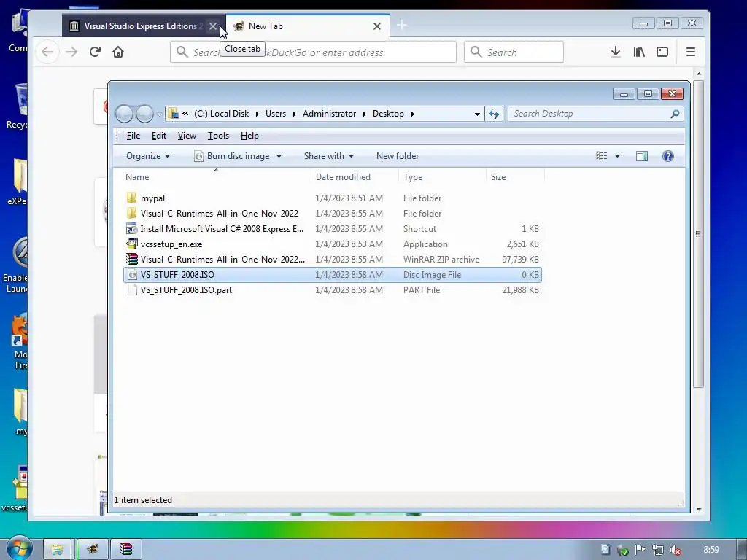The height and width of the screenshot is (560, 747).
Task: Go forward in Explorer window
Action: click(x=145, y=114)
